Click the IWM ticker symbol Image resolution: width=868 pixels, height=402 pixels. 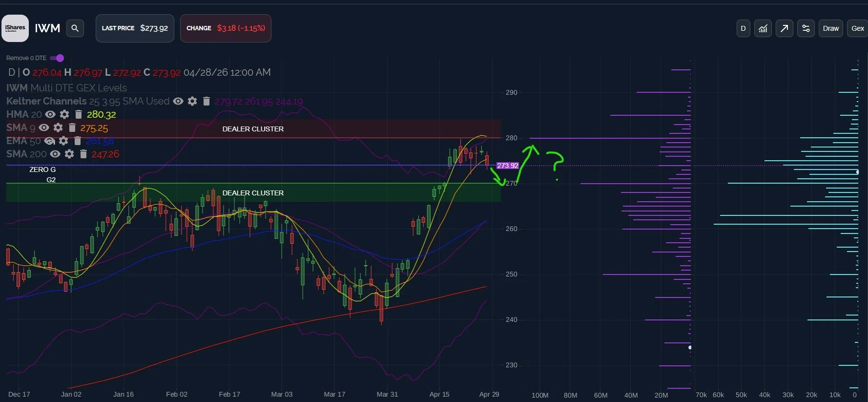(47, 28)
